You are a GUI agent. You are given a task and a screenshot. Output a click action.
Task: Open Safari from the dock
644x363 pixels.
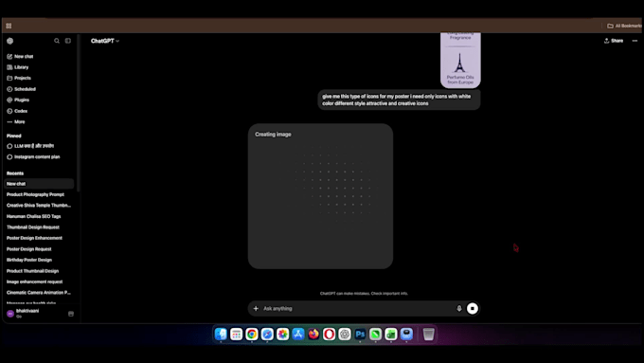267,334
